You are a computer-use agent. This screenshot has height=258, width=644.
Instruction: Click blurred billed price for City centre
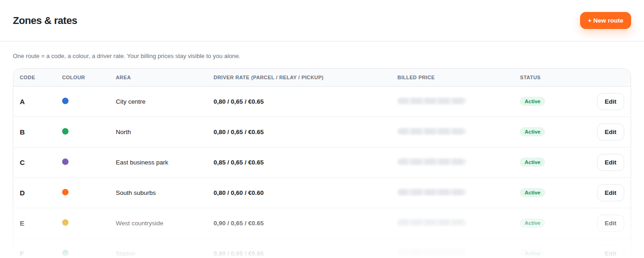(431, 101)
